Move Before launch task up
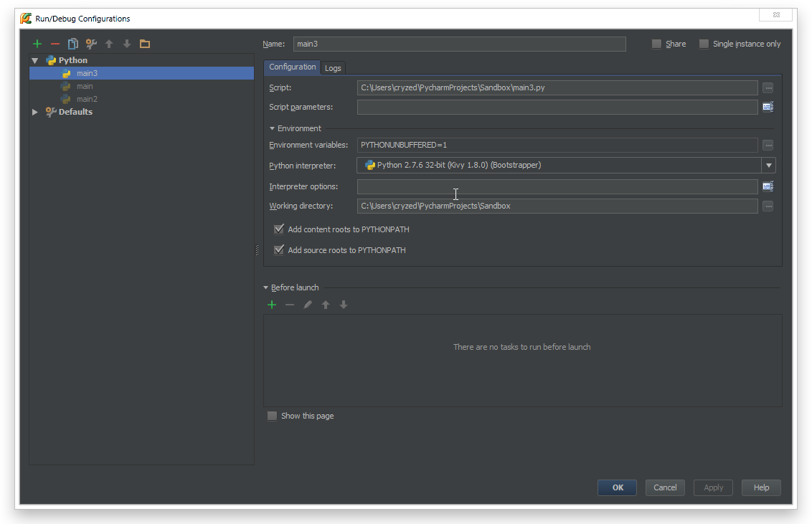This screenshot has width=812, height=524. (x=326, y=305)
